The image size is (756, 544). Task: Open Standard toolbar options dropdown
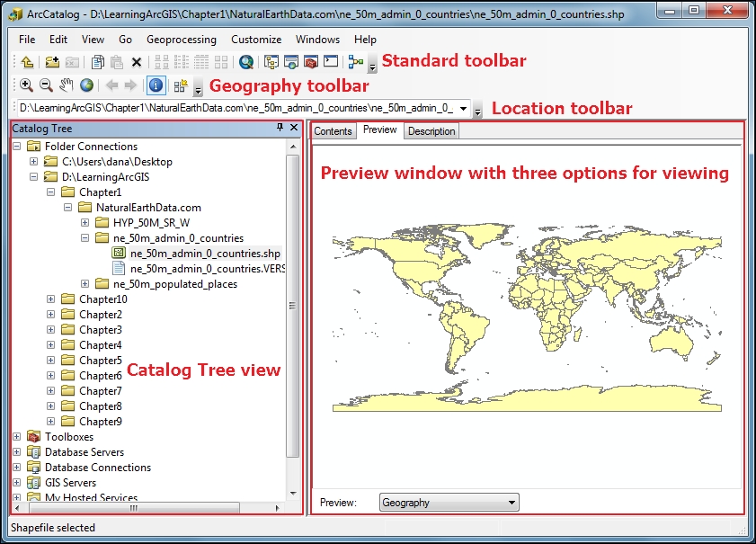tap(372, 64)
